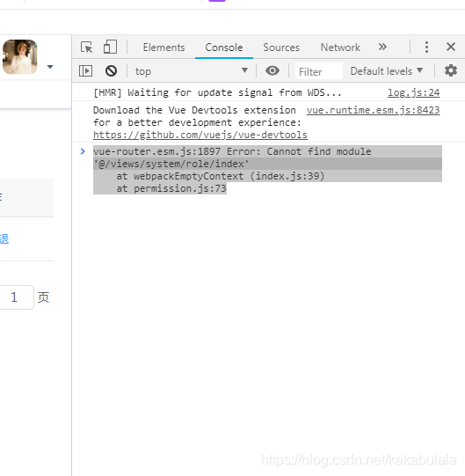Open the vue.runtime.esm.js:8423 source link
465x476 pixels.
(373, 110)
